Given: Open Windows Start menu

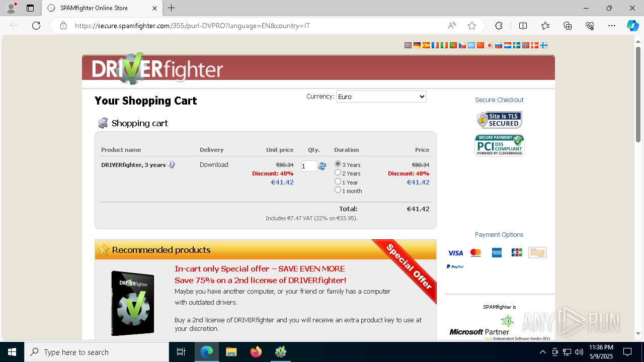Looking at the screenshot, I should click(x=12, y=352).
